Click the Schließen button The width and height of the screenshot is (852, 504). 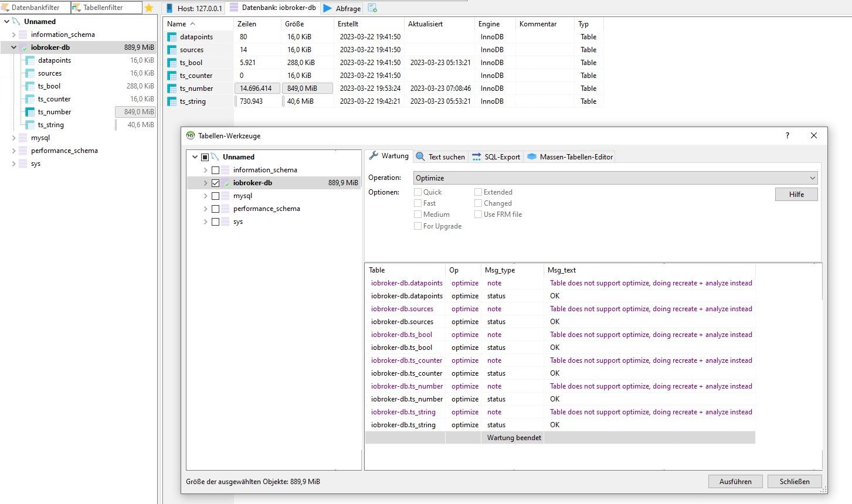(795, 481)
